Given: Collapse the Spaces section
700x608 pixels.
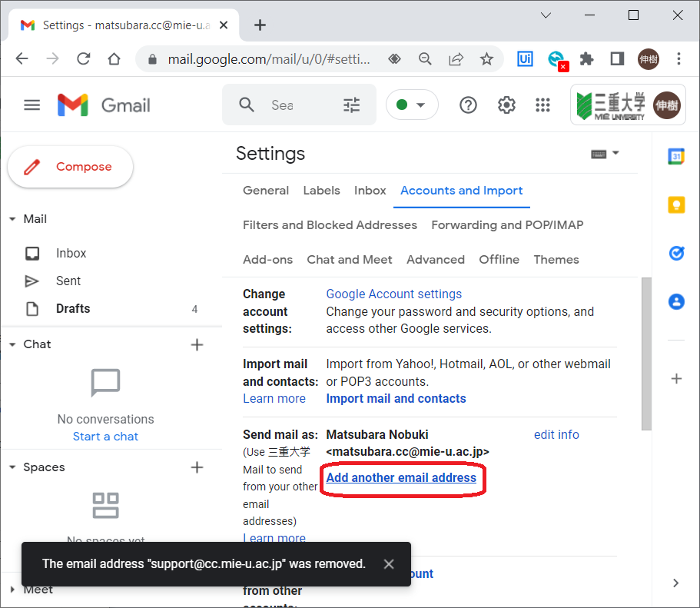Looking at the screenshot, I should 12,467.
